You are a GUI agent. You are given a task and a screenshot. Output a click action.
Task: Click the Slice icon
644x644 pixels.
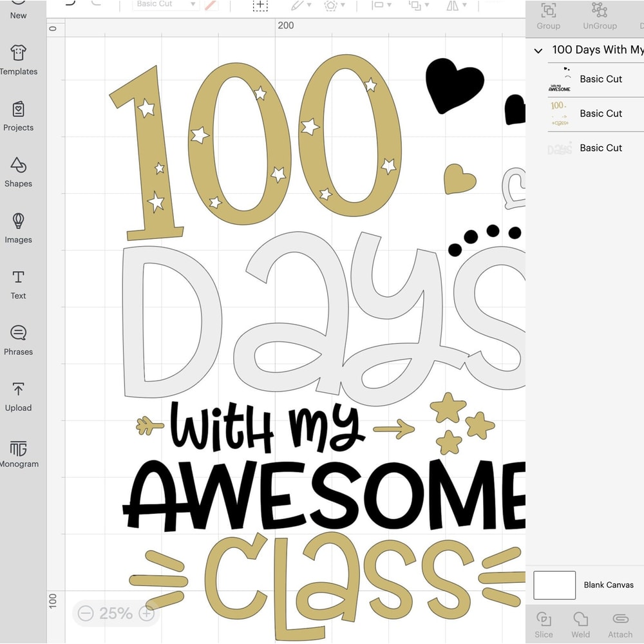click(x=544, y=623)
